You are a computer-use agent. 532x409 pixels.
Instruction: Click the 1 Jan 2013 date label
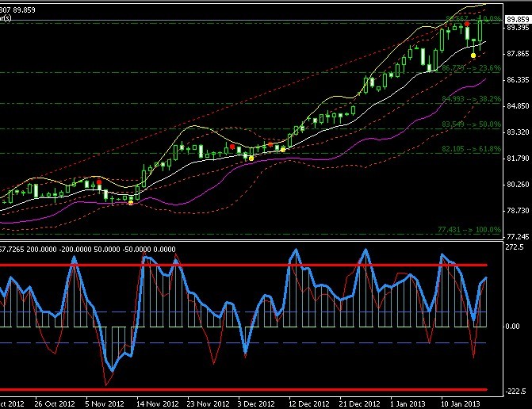pos(408,404)
